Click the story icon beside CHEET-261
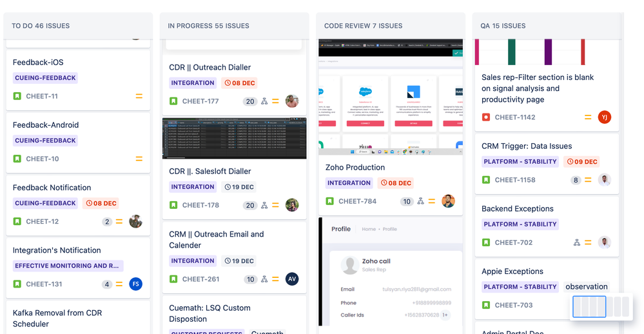 click(x=173, y=279)
